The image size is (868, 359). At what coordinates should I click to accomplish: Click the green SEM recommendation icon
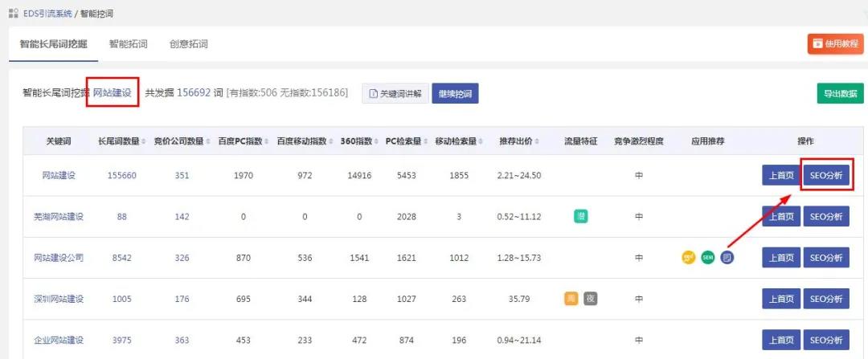(x=708, y=258)
